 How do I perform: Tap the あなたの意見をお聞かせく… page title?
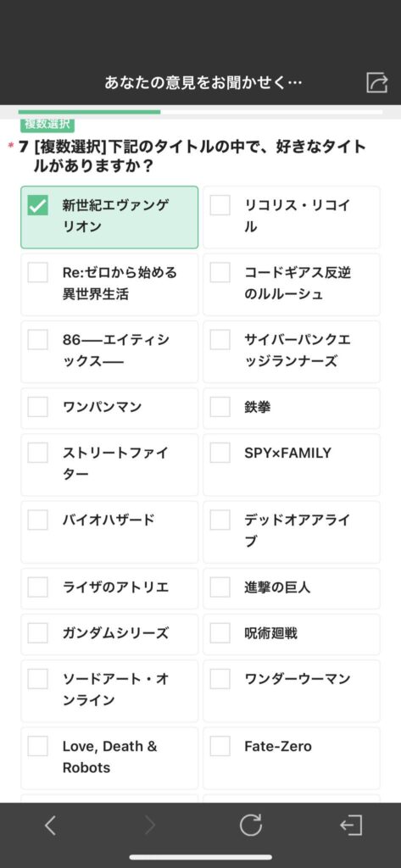click(203, 83)
